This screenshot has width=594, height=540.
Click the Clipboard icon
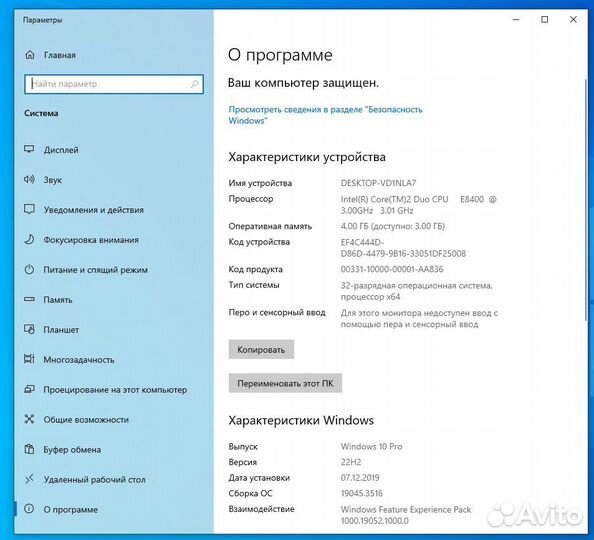tap(29, 449)
